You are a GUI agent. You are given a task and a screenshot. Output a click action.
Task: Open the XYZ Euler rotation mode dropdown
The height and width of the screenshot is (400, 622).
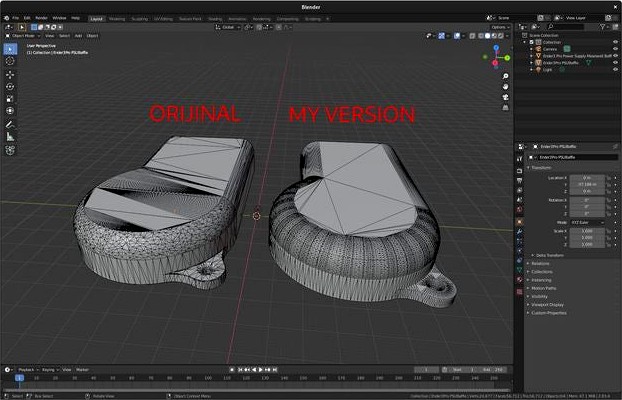point(586,222)
